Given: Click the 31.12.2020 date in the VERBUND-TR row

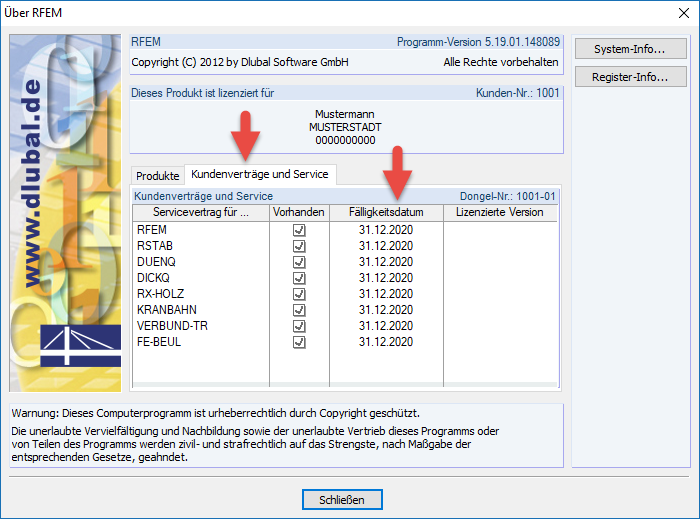Looking at the screenshot, I should click(x=386, y=326).
